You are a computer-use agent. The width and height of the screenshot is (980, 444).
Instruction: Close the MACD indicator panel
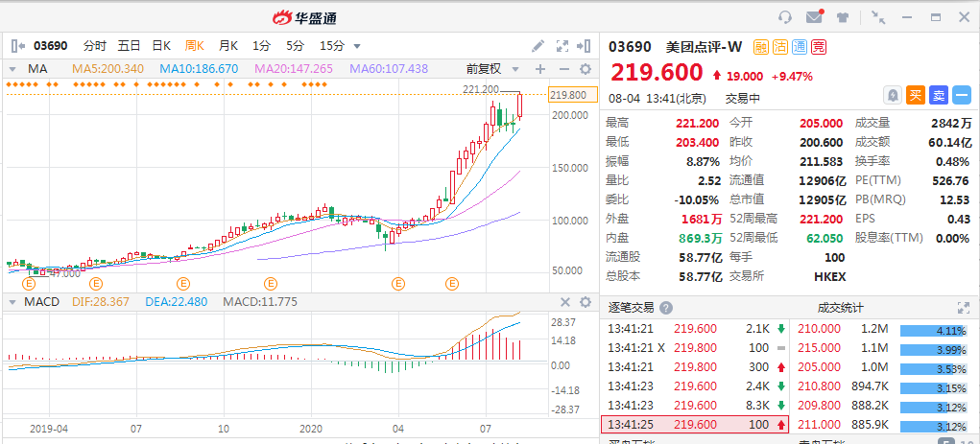point(565,302)
